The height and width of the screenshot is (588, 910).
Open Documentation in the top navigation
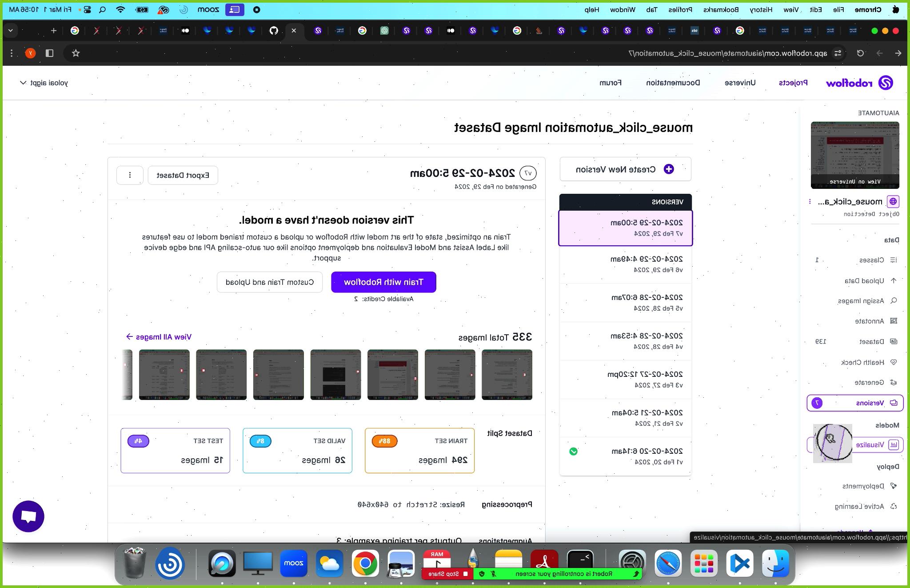pyautogui.click(x=673, y=83)
